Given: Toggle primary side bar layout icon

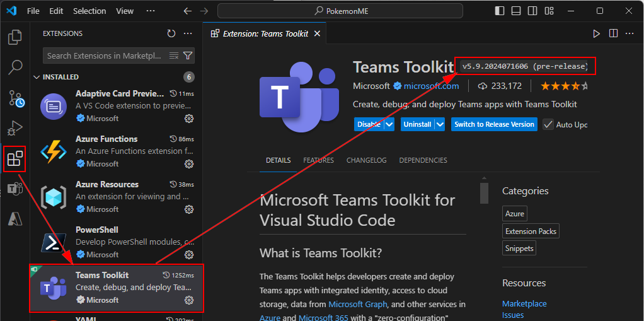Looking at the screenshot, I should pos(500,11).
